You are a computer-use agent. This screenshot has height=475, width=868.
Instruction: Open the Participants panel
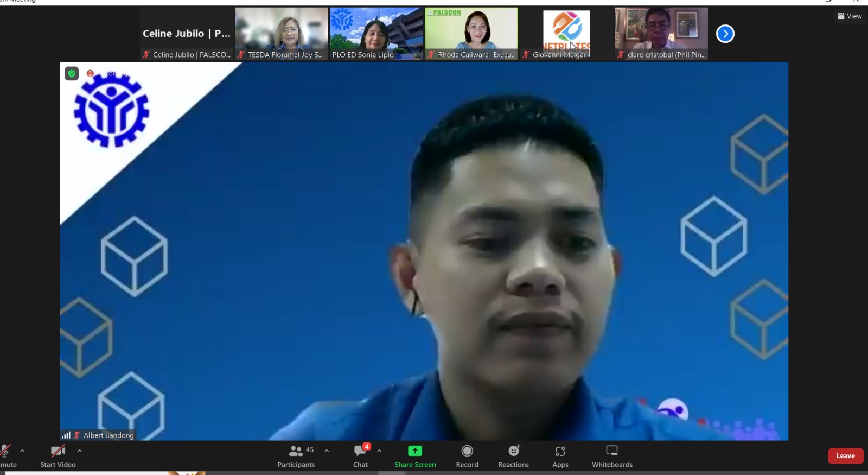click(296, 456)
